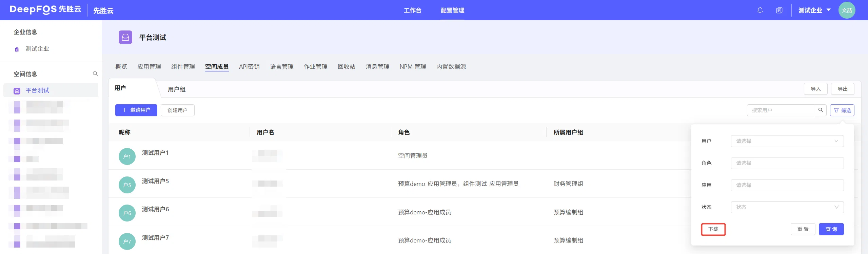
Task: Click the 户1 avatar of 测试用户1
Action: pyautogui.click(x=127, y=156)
